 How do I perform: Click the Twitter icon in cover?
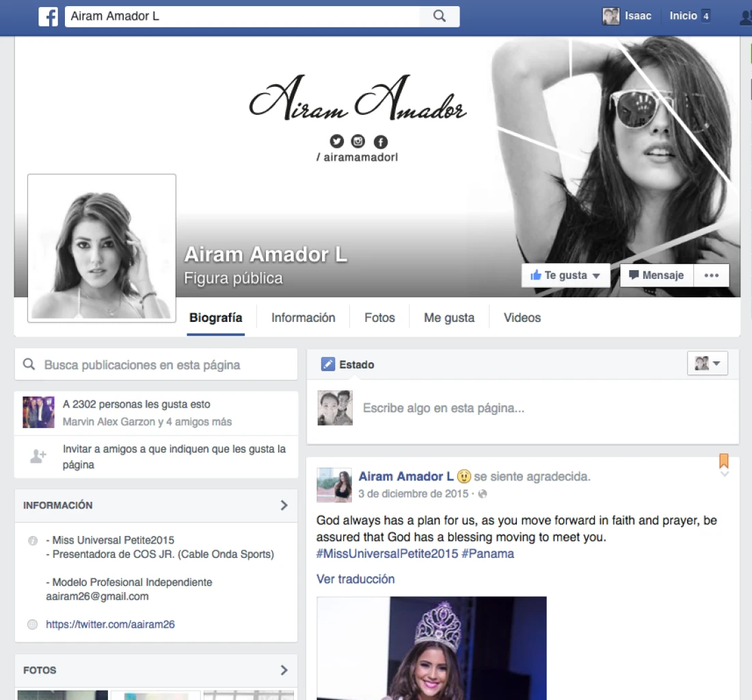pos(336,141)
